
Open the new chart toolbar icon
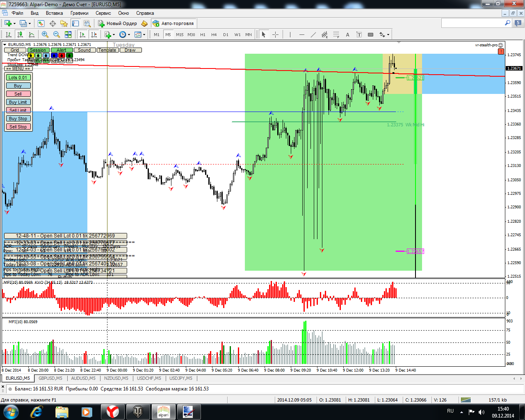[8, 23]
